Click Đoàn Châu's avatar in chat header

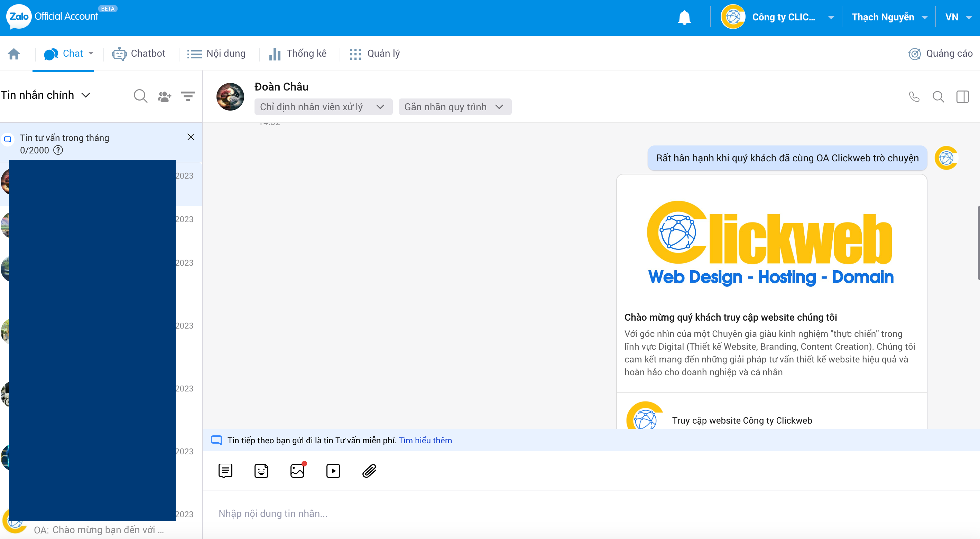tap(230, 96)
